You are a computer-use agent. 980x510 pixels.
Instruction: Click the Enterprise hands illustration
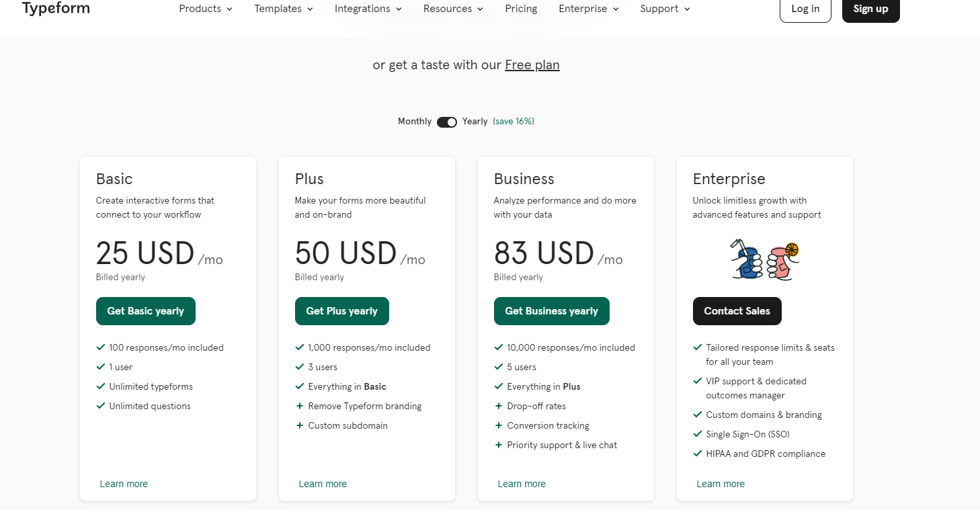(x=765, y=259)
